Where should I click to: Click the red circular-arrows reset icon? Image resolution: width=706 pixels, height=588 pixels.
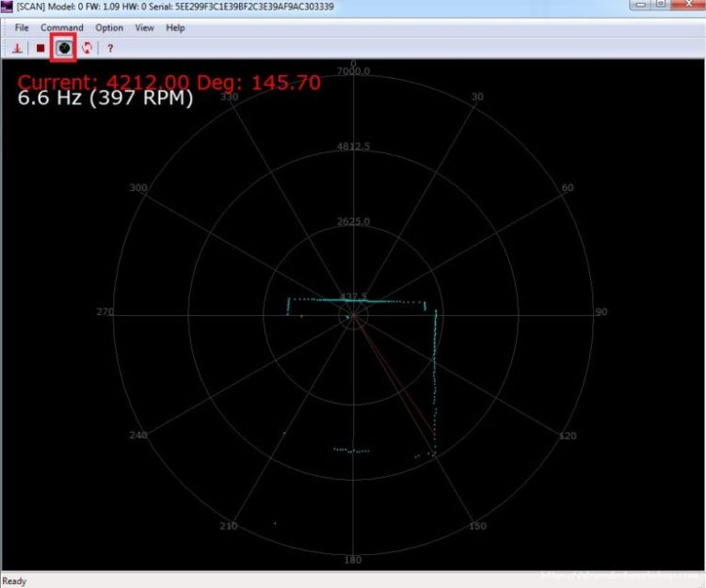point(87,48)
